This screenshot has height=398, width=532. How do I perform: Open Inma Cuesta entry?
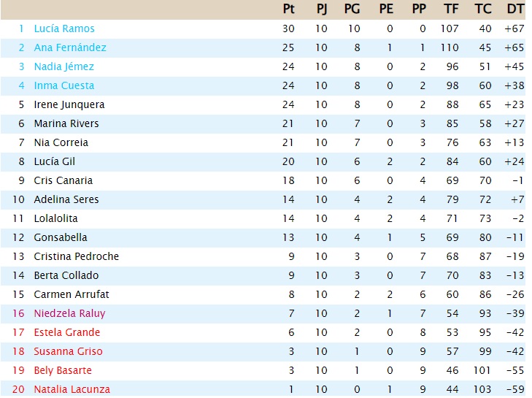point(63,85)
